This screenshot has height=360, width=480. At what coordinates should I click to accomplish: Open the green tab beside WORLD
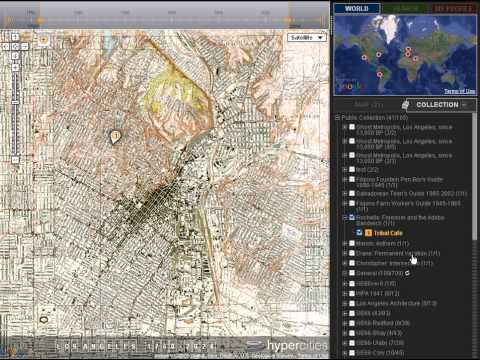(405, 8)
